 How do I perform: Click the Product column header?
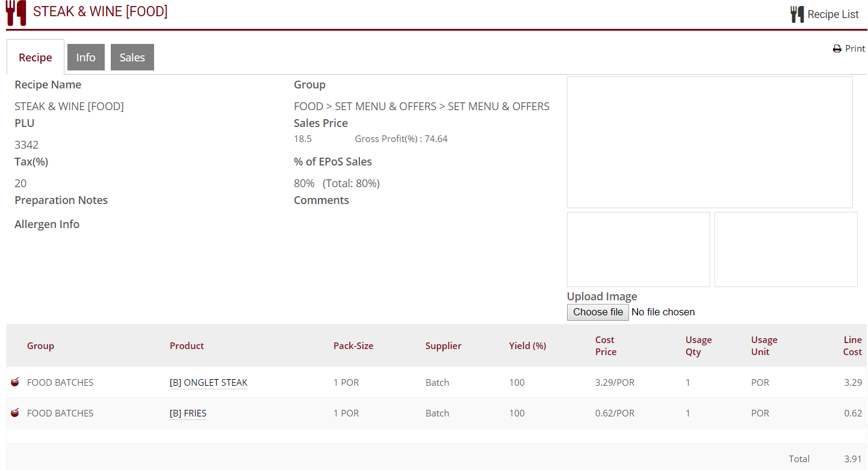(187, 346)
